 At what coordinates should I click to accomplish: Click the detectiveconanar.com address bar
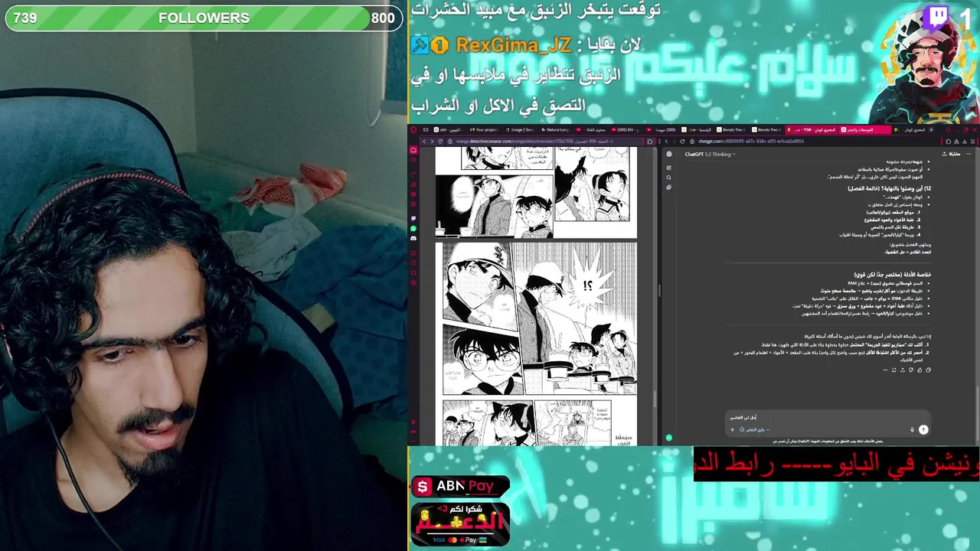pos(545,142)
